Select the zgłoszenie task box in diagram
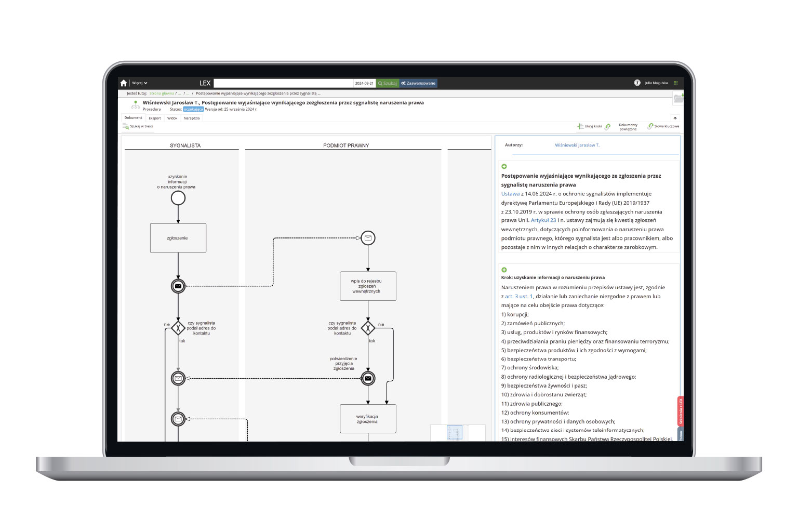 click(x=178, y=238)
